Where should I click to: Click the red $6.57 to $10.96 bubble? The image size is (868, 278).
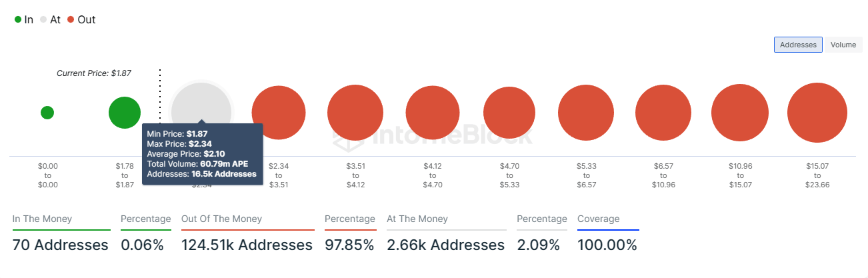tap(663, 113)
